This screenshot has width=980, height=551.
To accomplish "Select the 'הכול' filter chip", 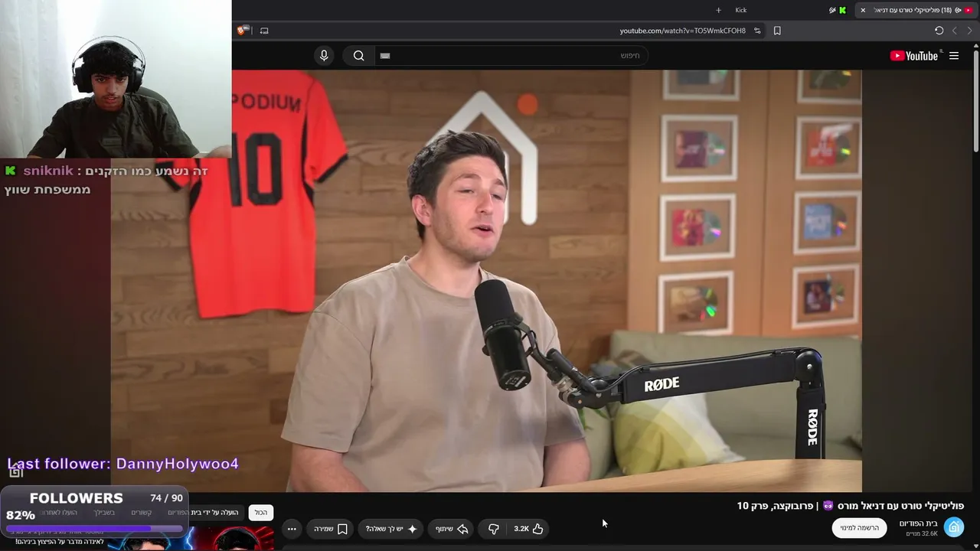I will [261, 512].
